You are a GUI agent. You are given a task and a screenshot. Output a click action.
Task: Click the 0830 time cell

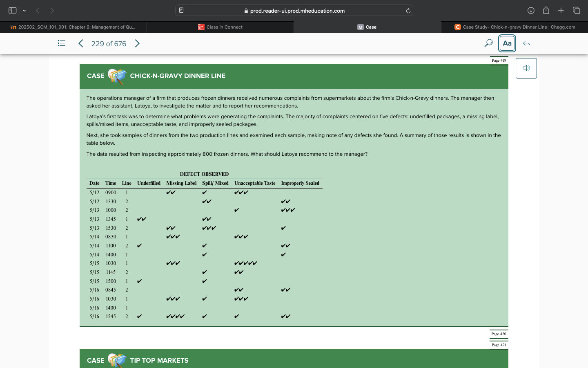pos(111,237)
